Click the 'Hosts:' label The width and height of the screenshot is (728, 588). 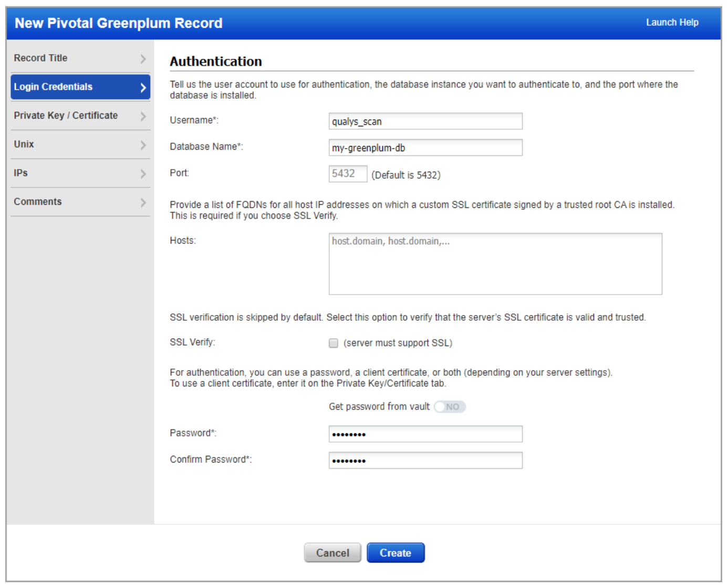coord(183,240)
